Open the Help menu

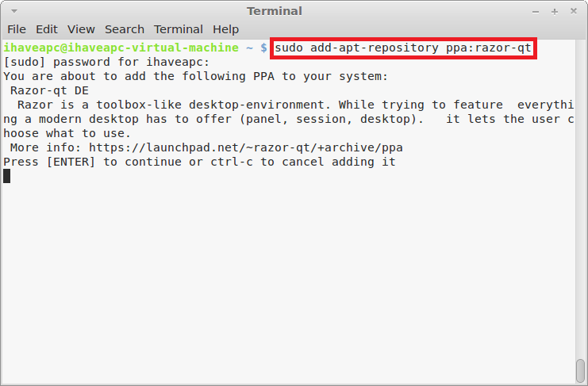[x=225, y=29]
